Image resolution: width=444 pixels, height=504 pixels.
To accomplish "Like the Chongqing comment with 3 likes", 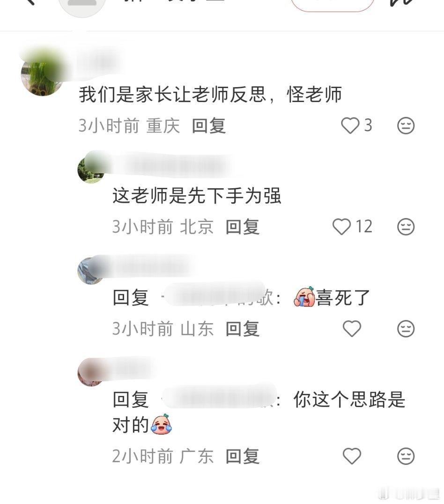I will coord(350,126).
